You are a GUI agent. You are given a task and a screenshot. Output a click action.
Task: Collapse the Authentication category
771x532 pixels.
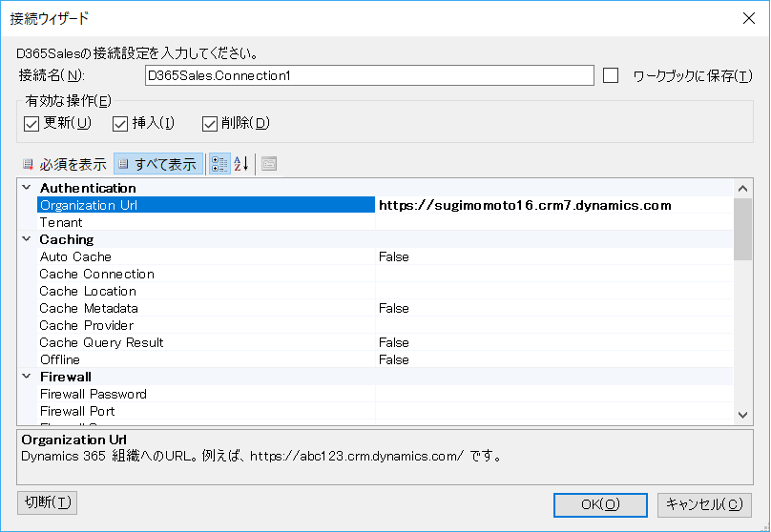(27, 188)
